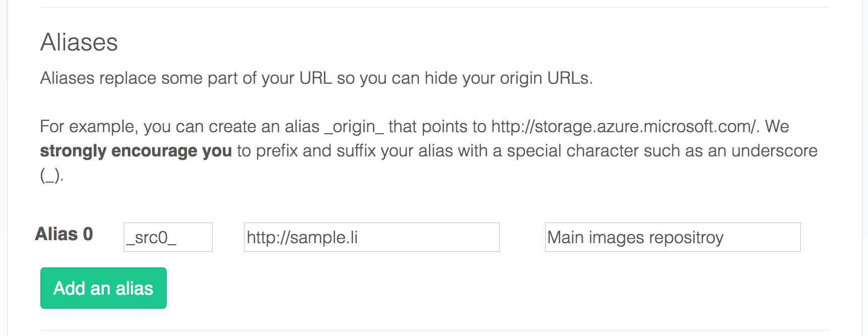Click the word We ending the example line

(777, 127)
